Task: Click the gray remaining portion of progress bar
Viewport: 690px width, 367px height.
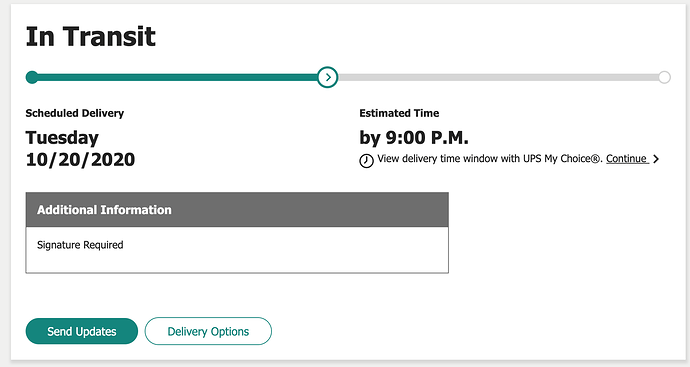Action: [x=498, y=77]
